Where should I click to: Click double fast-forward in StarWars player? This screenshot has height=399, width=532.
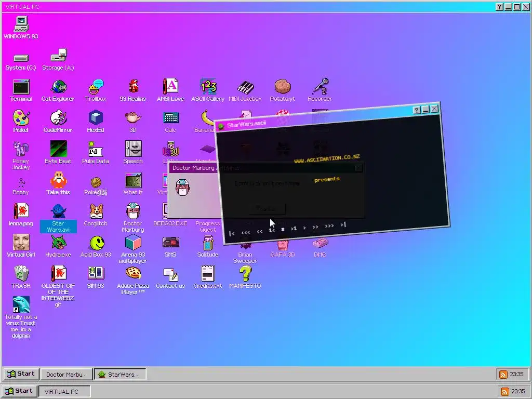coord(315,227)
